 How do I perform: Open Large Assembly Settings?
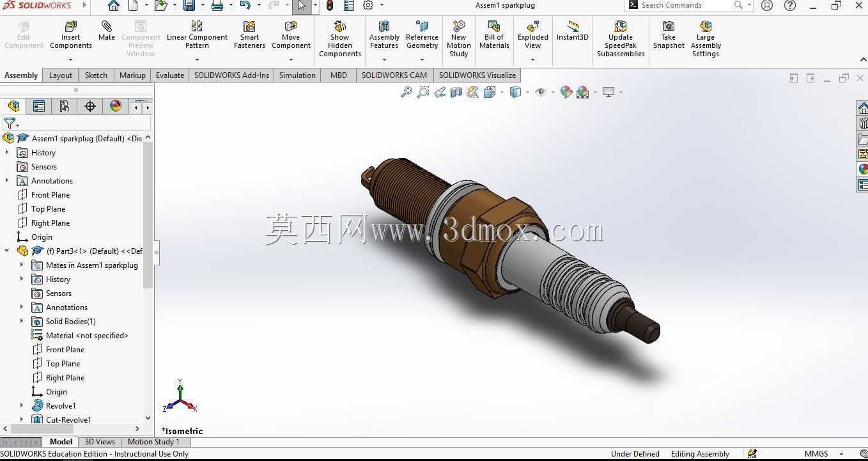pyautogui.click(x=706, y=39)
